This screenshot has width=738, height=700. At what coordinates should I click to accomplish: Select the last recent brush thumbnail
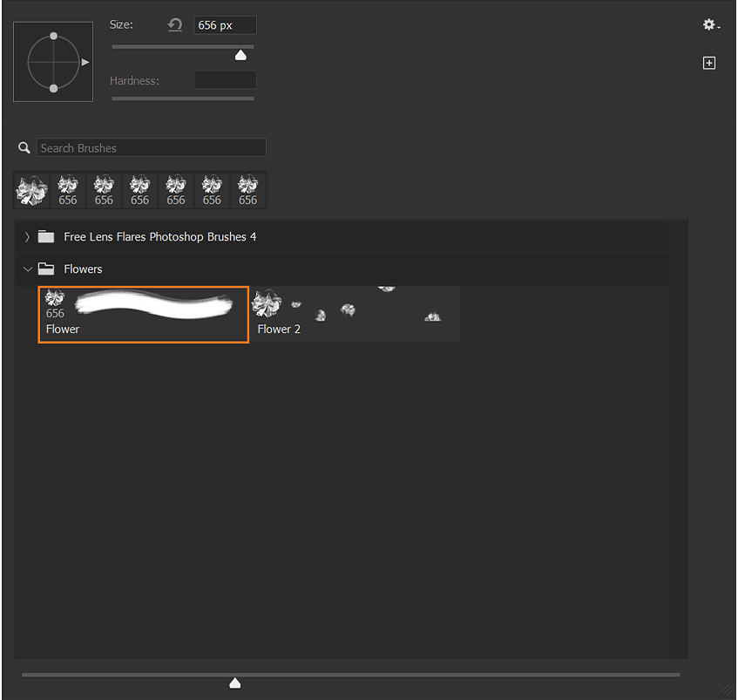tap(247, 190)
